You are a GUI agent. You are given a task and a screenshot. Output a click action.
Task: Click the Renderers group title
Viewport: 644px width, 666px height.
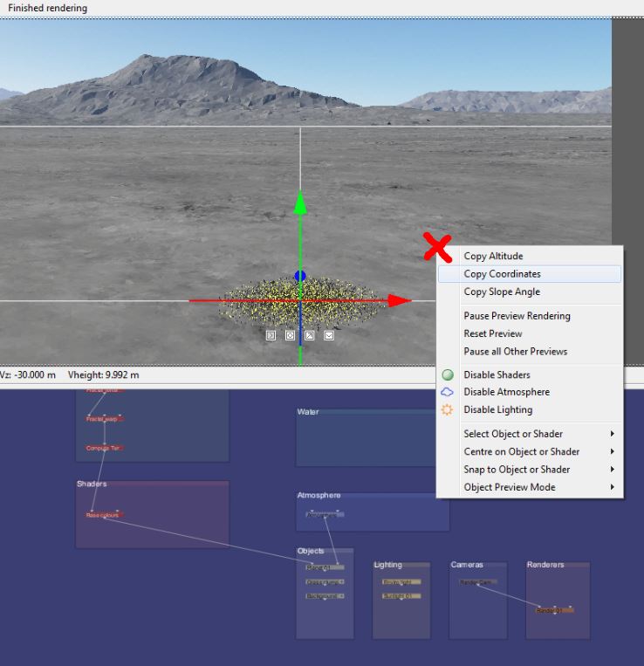(x=545, y=565)
